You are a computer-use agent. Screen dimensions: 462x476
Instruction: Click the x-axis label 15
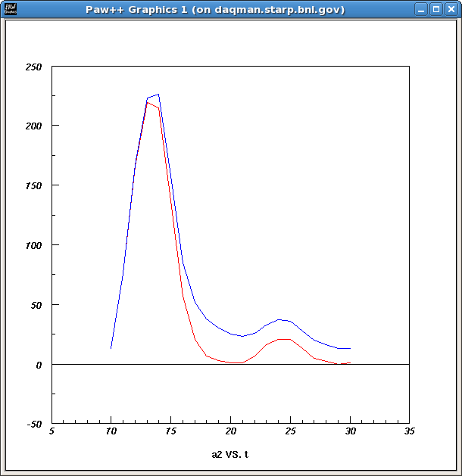[170, 431]
